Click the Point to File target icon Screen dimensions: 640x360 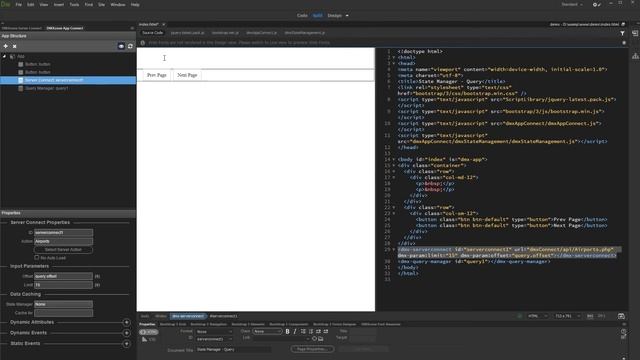pyautogui.click(x=314, y=338)
